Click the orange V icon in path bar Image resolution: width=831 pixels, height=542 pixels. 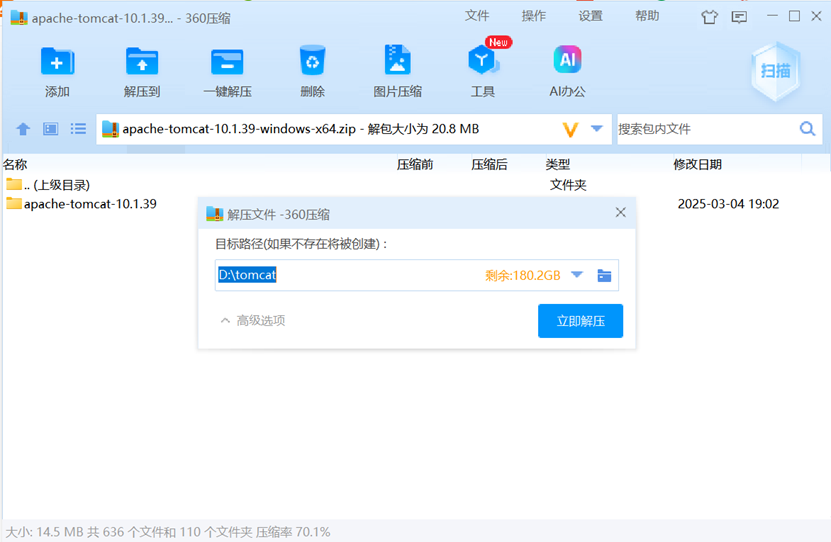(x=570, y=129)
